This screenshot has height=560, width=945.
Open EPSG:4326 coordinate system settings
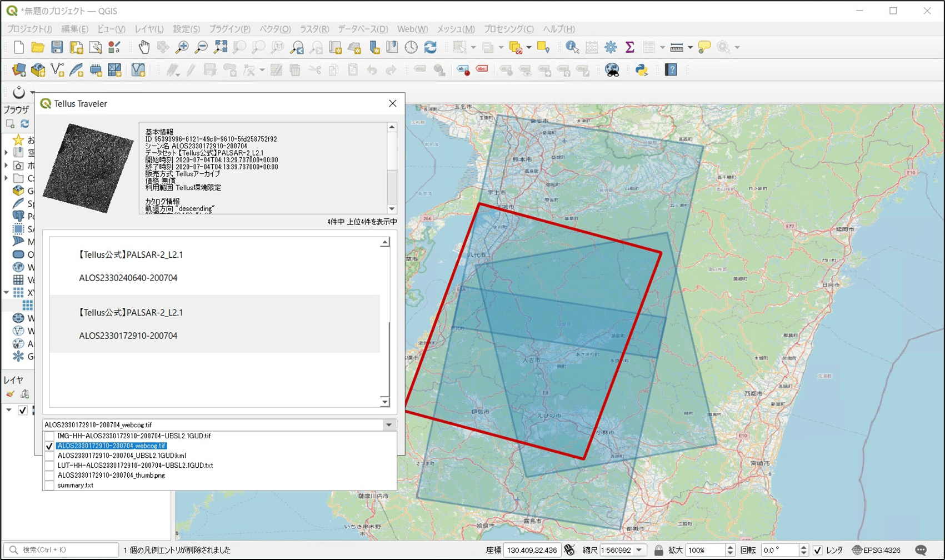876,550
